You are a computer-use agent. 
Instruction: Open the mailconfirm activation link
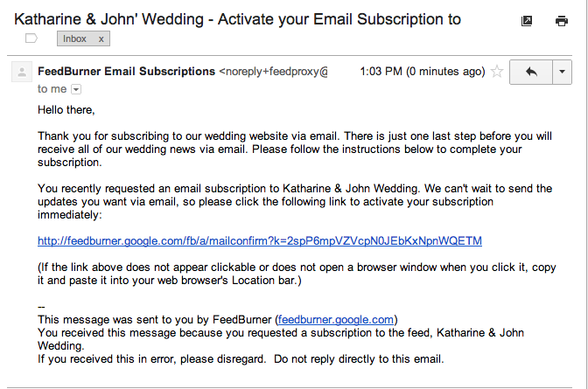pyautogui.click(x=260, y=240)
